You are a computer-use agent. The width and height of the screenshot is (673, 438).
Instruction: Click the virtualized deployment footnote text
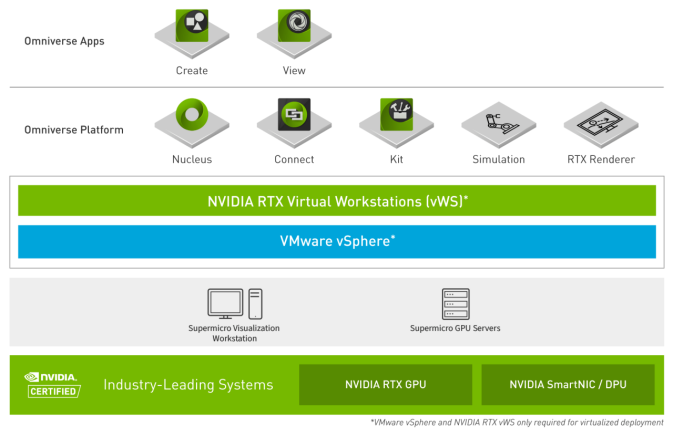click(x=515, y=424)
